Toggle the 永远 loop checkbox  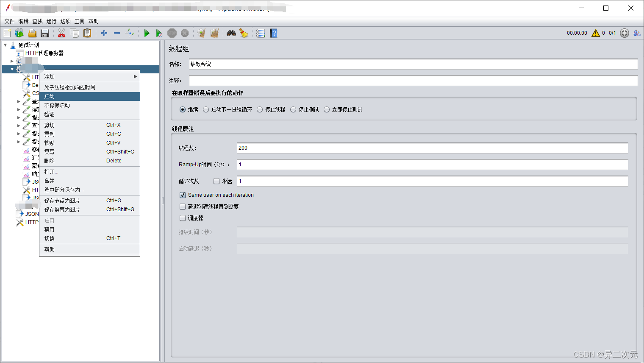click(217, 181)
